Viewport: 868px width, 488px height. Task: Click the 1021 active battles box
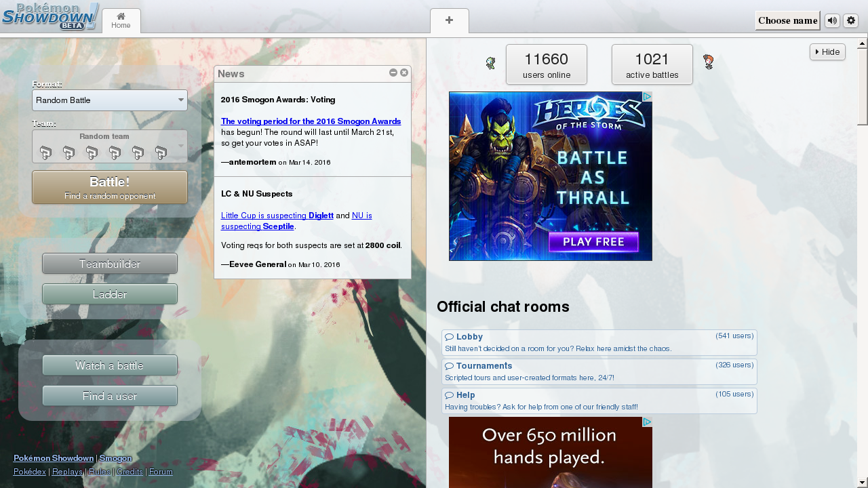click(652, 64)
